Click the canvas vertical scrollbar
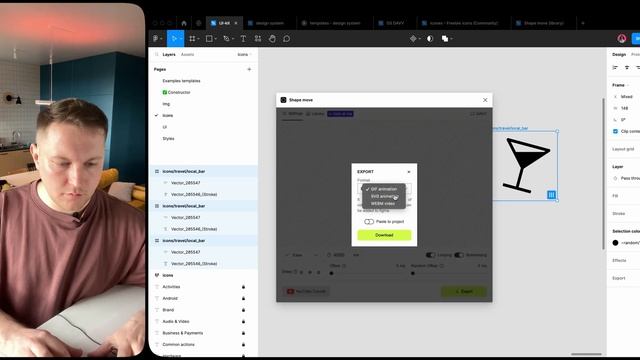 [x=603, y=173]
